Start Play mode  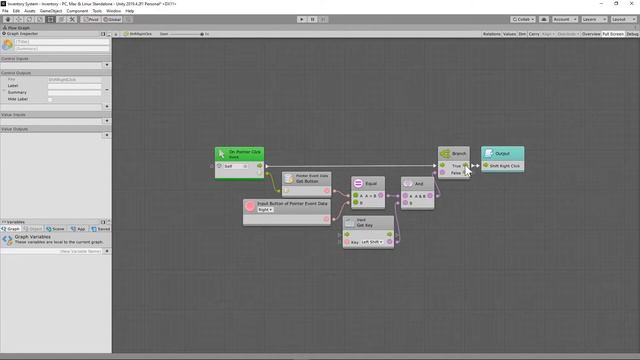pos(302,19)
